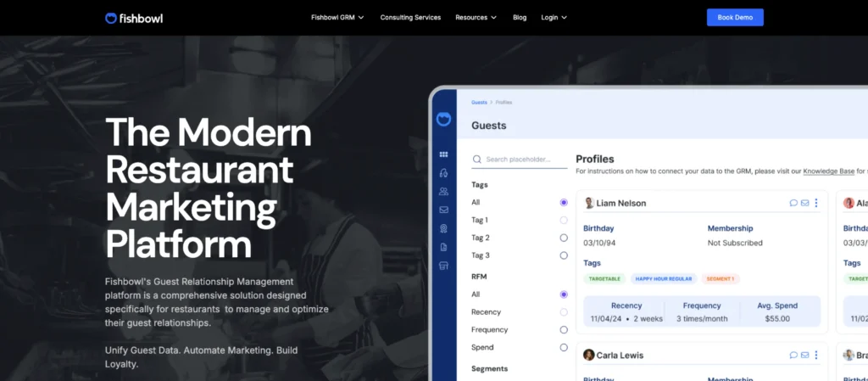Click the headset support sidebar icon
The image size is (868, 381).
pyautogui.click(x=443, y=173)
